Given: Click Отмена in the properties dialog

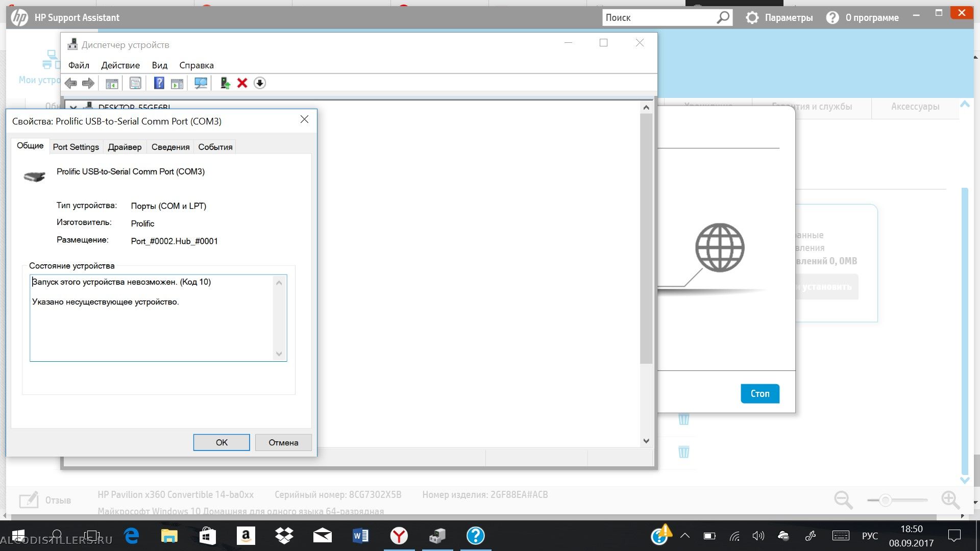Looking at the screenshot, I should [283, 442].
